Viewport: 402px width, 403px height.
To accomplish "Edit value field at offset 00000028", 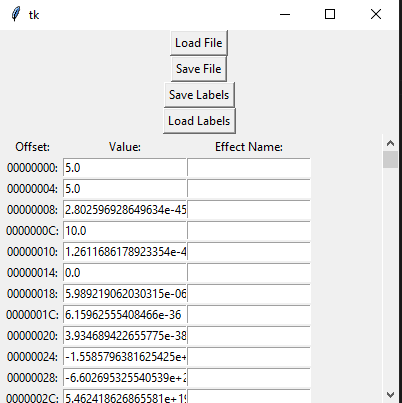I will coord(125,377).
